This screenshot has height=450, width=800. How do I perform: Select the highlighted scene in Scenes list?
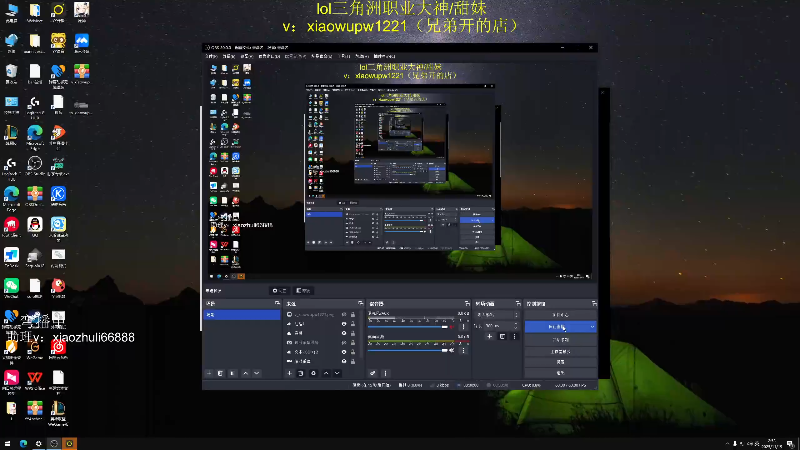point(242,315)
